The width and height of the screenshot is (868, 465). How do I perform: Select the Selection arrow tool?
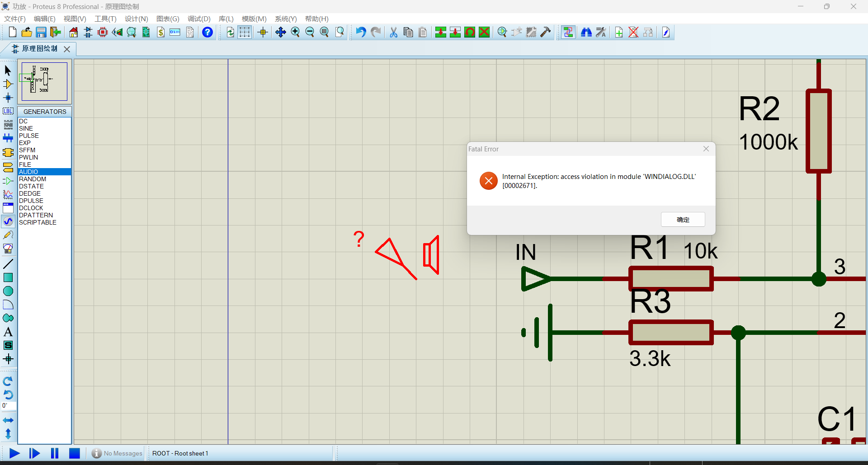tap(8, 70)
